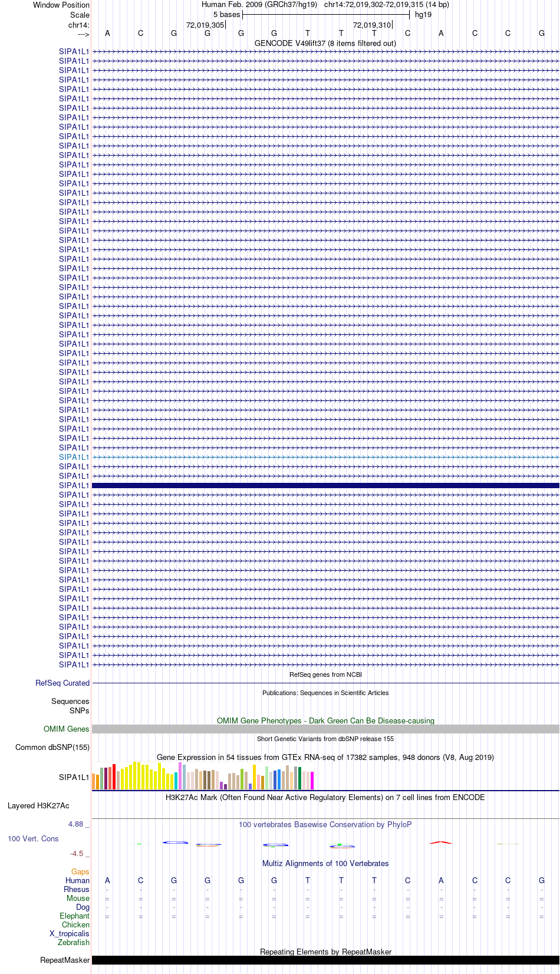Click the 4.88 PhyloP upper scale value
Screen dimensions: 560x974
pyautogui.click(x=76, y=824)
